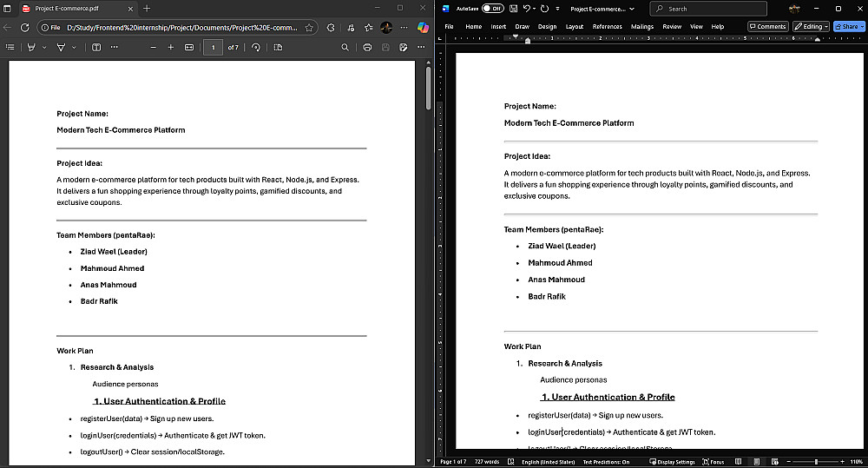Viewport: 868px width, 468px height.
Task: Click Word zoom slider handle
Action: tap(815, 461)
